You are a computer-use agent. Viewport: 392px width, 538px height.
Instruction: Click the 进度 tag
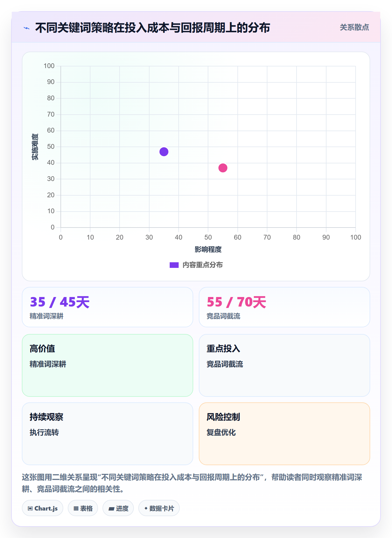tap(118, 508)
